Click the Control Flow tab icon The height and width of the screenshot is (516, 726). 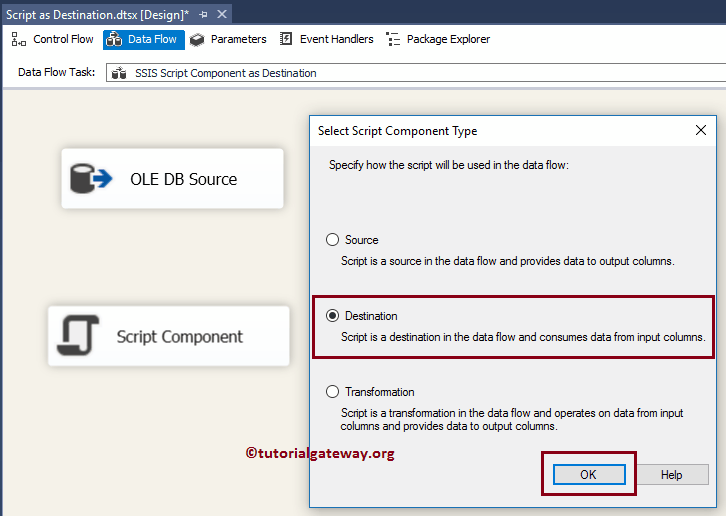(x=19, y=39)
